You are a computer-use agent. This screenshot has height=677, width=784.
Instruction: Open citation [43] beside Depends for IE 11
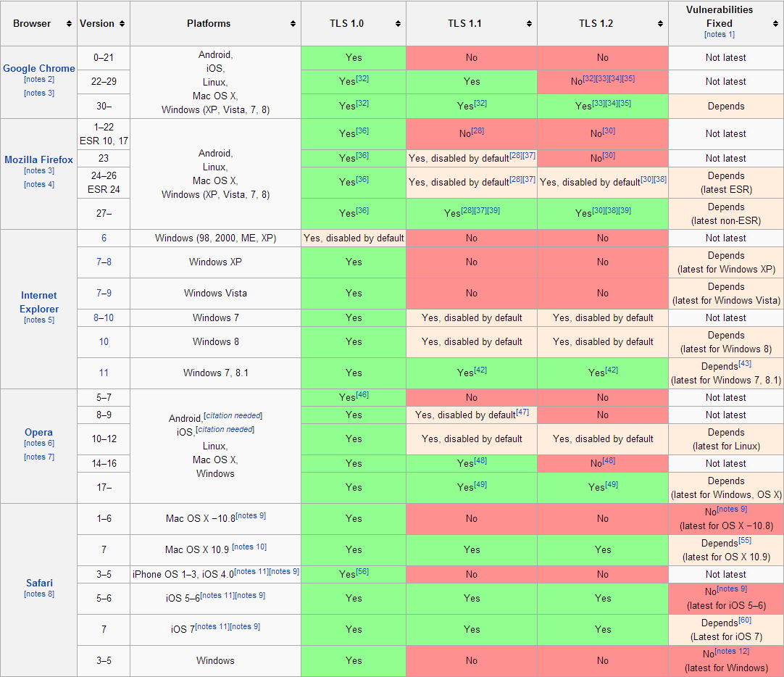(x=745, y=363)
